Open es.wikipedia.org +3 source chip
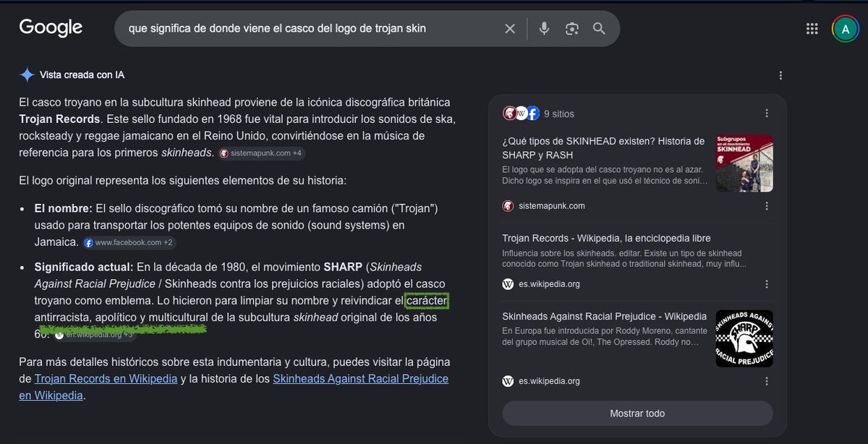 pyautogui.click(x=94, y=335)
